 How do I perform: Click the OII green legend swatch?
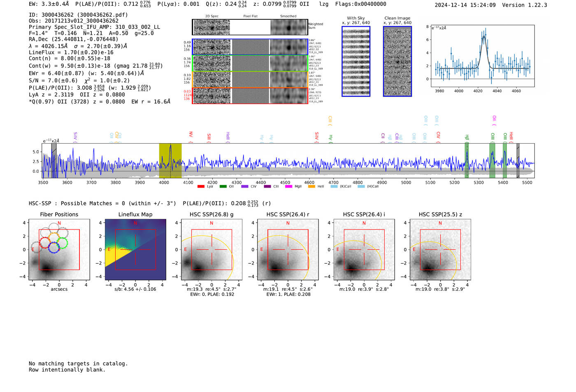pos(223,187)
